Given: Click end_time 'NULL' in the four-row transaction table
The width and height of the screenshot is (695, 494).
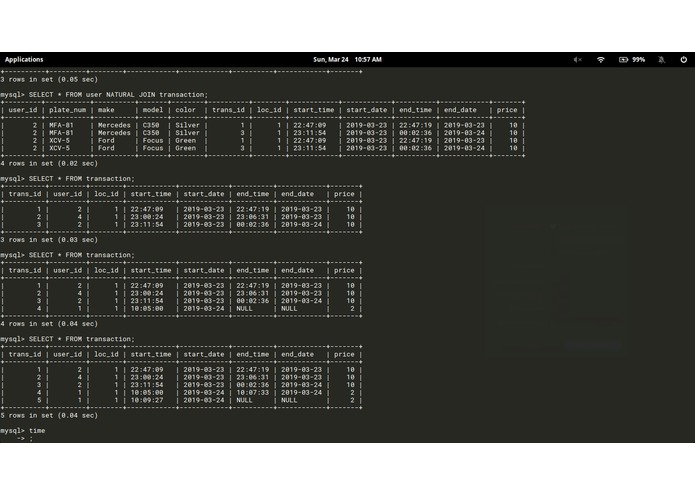Looking at the screenshot, I should click(x=244, y=308).
